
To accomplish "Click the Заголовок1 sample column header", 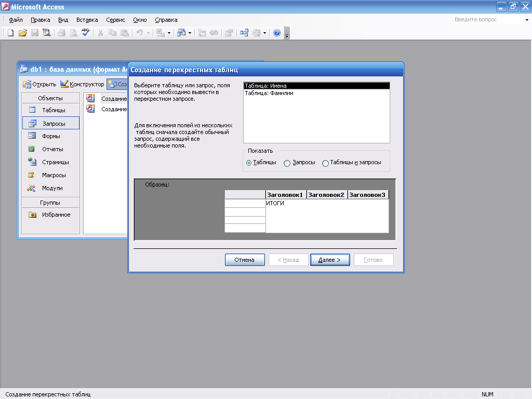I will click(286, 195).
